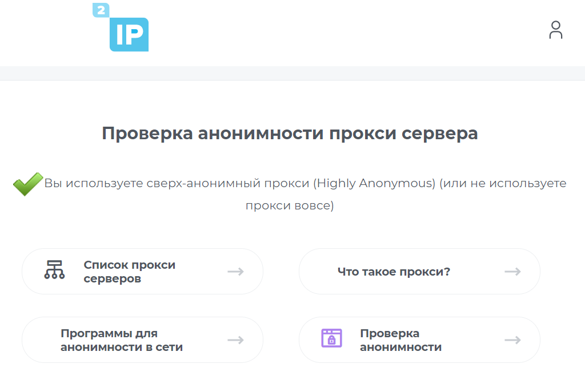Open the Проверка анонимности link

[400, 340]
